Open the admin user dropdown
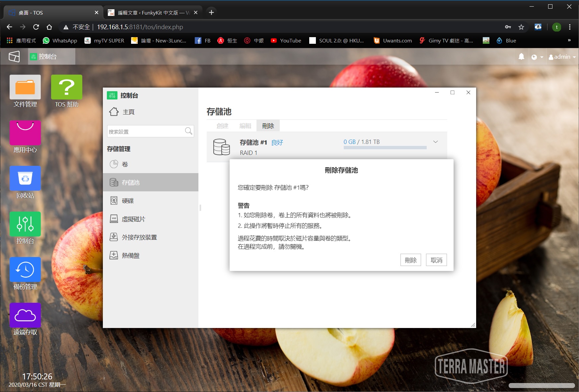Image resolution: width=579 pixels, height=392 pixels. (x=562, y=57)
